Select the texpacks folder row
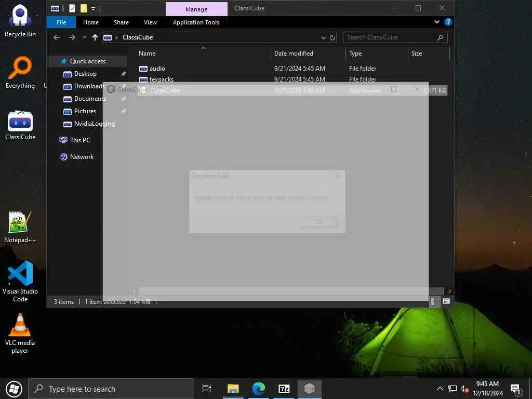The image size is (532, 399). pos(292,79)
